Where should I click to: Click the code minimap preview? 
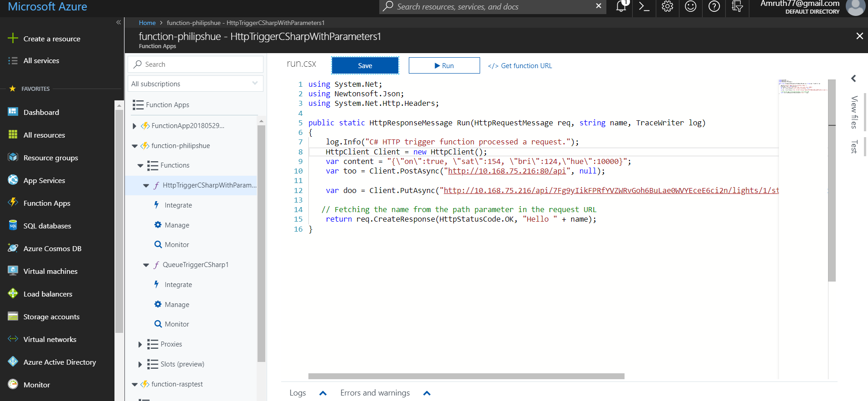803,86
